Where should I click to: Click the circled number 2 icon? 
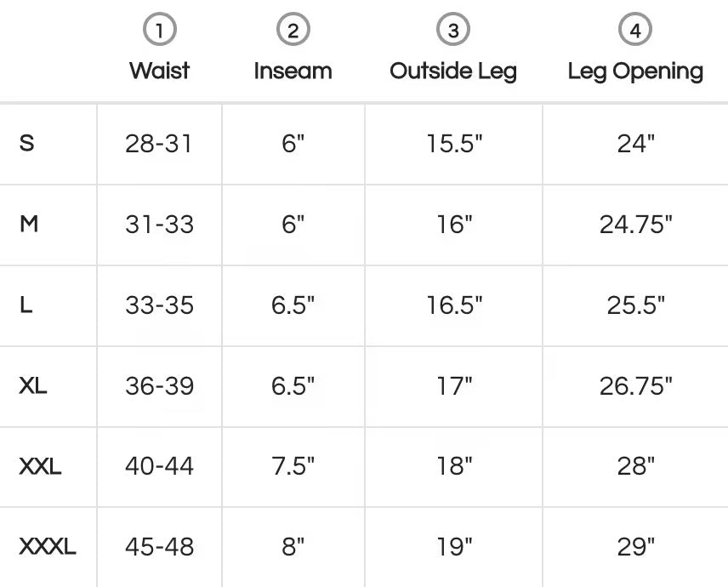[293, 31]
